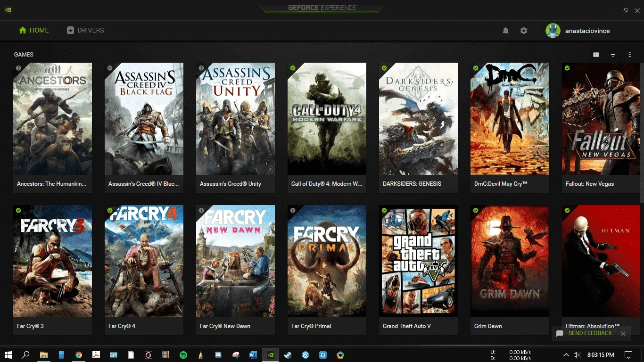Open Call of Duty 4 Modern Warfare cover

(x=327, y=119)
